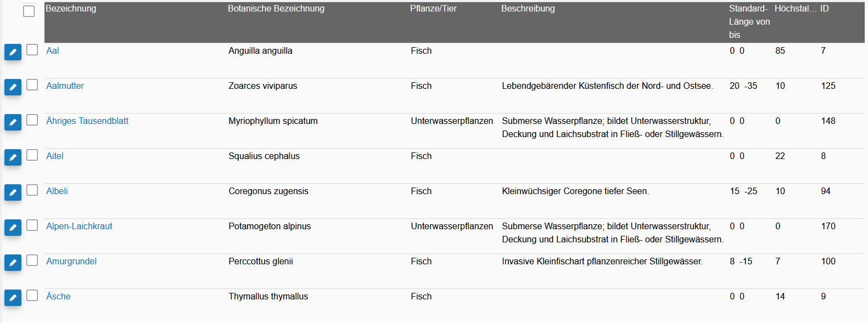Open the edit pencil for Aalmutter row

(13, 87)
